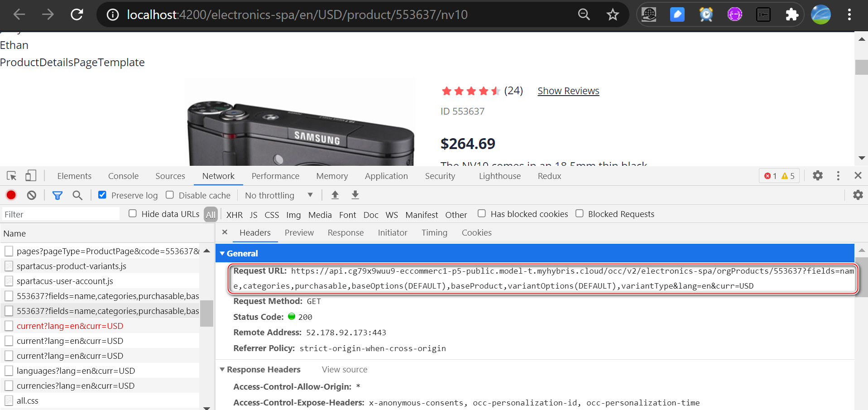This screenshot has height=410, width=868.
Task: Show the Cookies tab of the request
Action: (476, 232)
